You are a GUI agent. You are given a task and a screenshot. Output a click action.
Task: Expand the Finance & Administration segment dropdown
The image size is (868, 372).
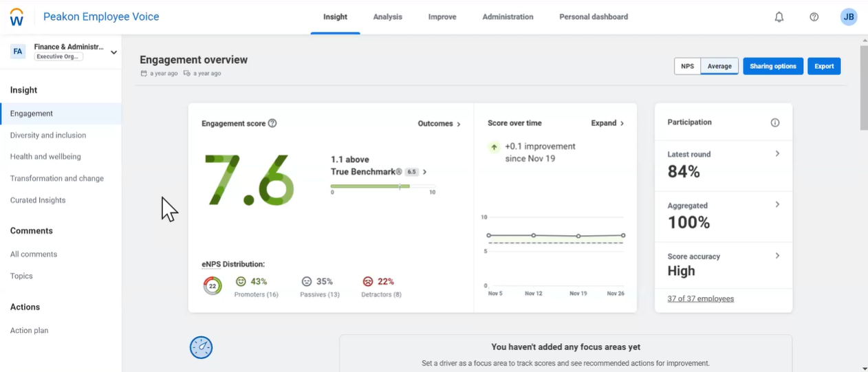click(114, 52)
